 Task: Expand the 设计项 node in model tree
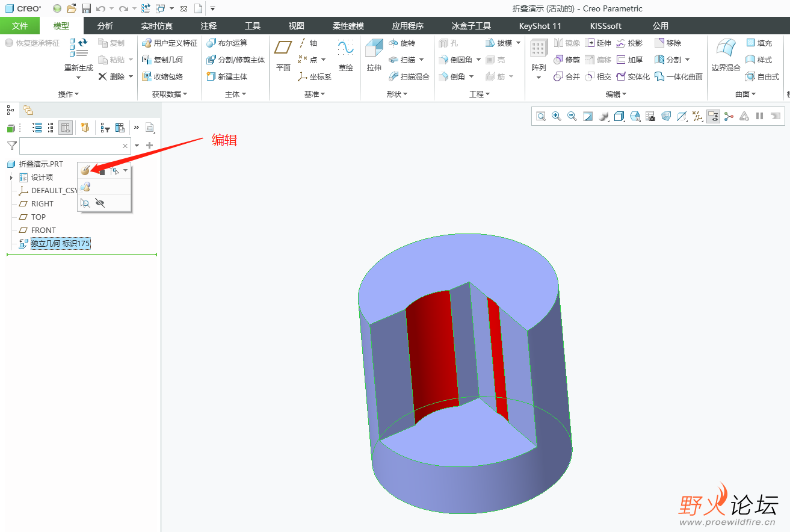(x=11, y=178)
